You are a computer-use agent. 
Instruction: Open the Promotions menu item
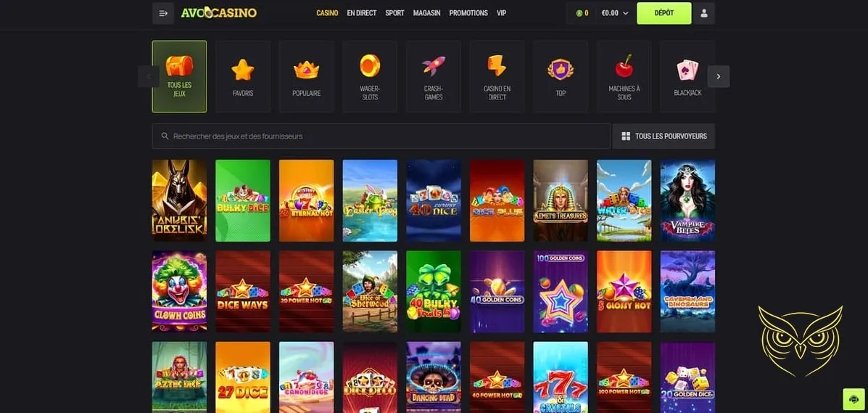pos(468,13)
